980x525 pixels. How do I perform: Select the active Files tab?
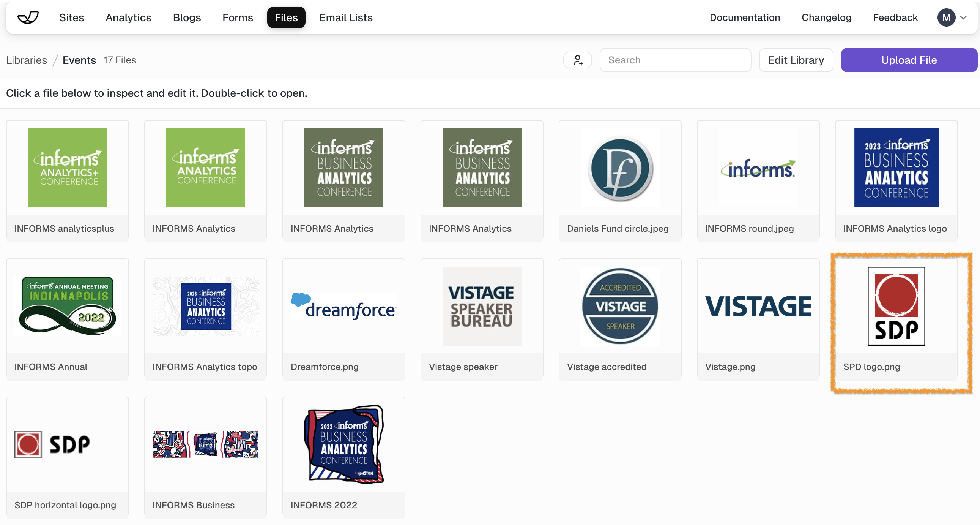(286, 17)
